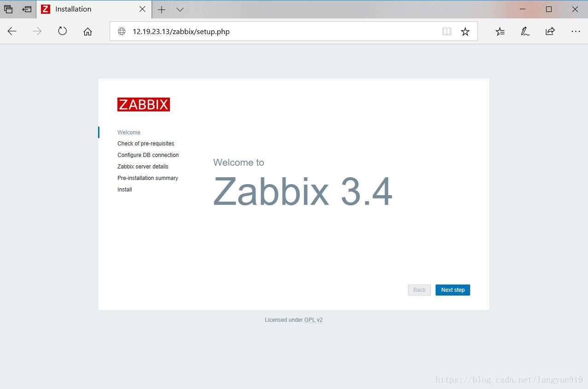Close the Installation tab
Screen dimensions: 588x389
[142, 9]
